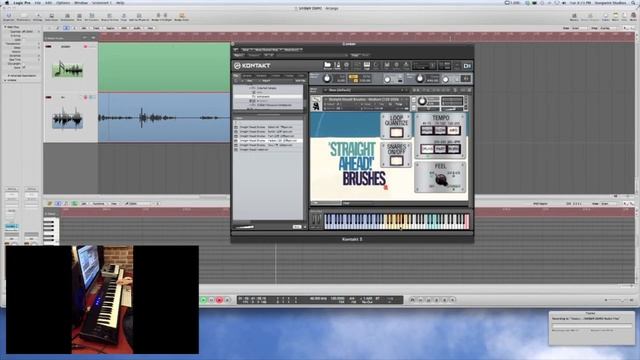Open the Quantize value dropdown in inspector
Viewport: 640px width, 360px height.
pos(27,31)
